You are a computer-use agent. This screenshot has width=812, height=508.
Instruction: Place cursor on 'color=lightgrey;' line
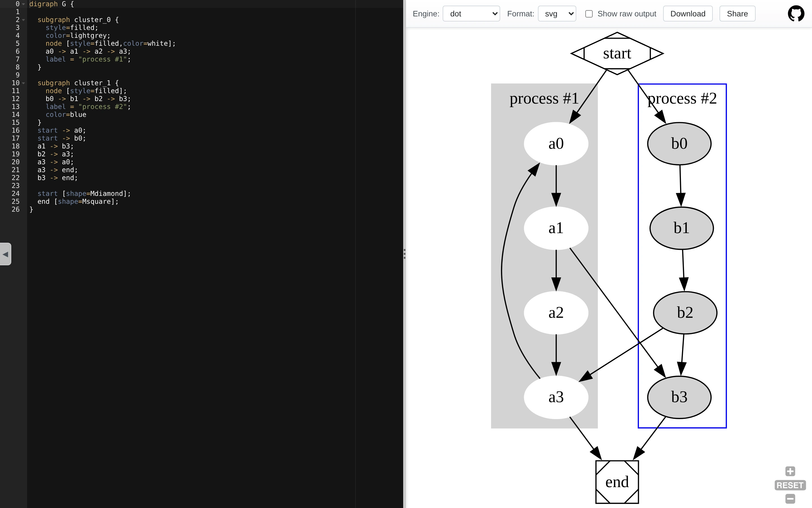(78, 36)
